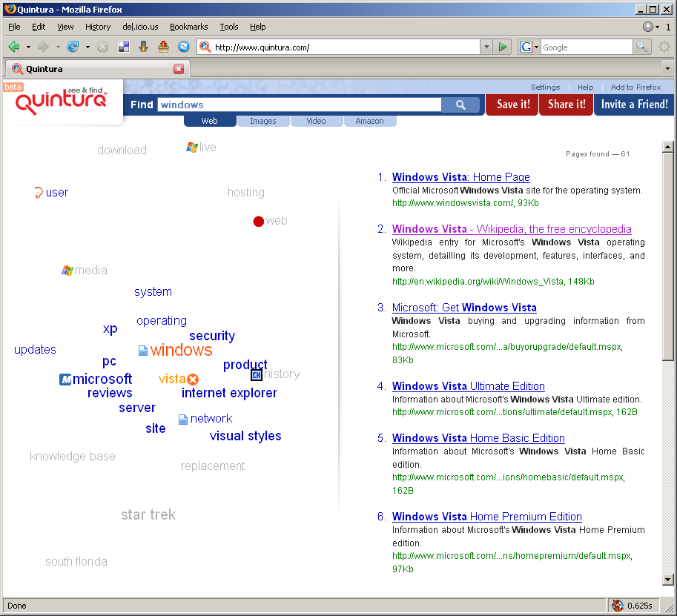This screenshot has width=677, height=616.
Task: Click the throbber activity icon at top right
Action: pos(664,47)
